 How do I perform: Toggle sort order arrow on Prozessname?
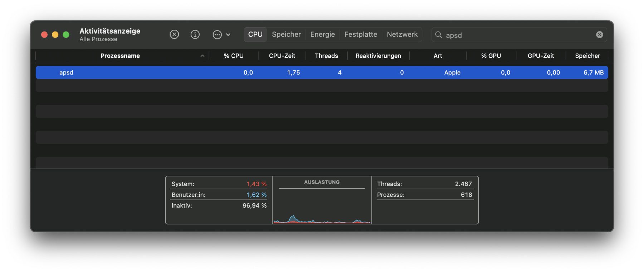(x=203, y=56)
